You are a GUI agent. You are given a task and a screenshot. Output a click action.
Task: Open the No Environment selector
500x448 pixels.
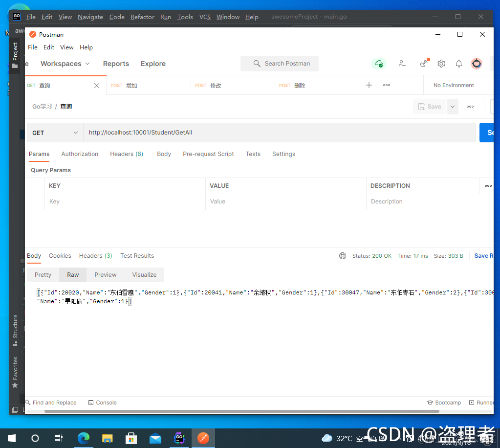click(454, 85)
